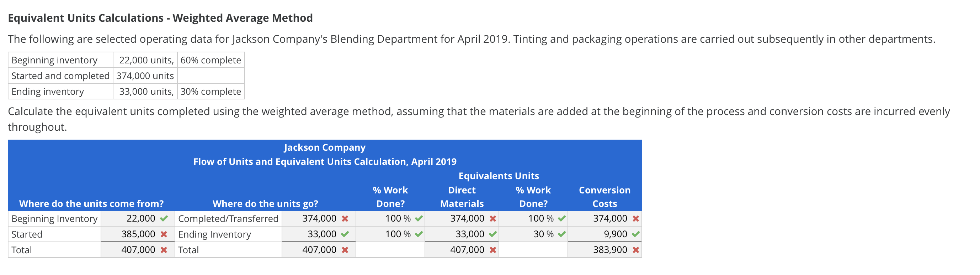Edit Completed/Transferred materials percent field 100 %
Viewport: 980px width, 275px height.
[390, 219]
